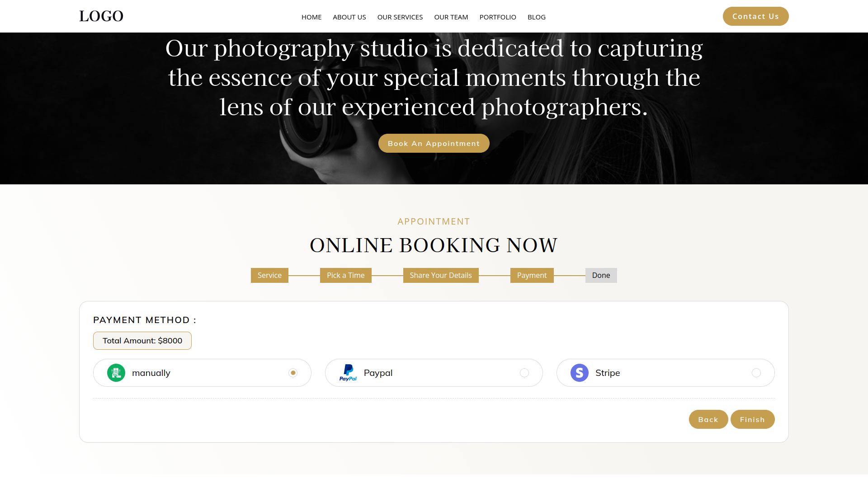868x488 pixels.
Task: Select the Paypal radio button
Action: [524, 373]
